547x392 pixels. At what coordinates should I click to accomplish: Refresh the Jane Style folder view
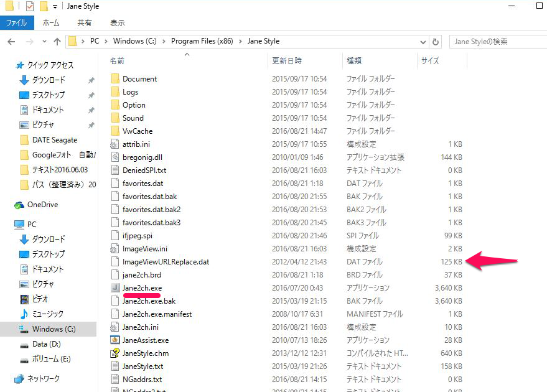click(x=436, y=42)
